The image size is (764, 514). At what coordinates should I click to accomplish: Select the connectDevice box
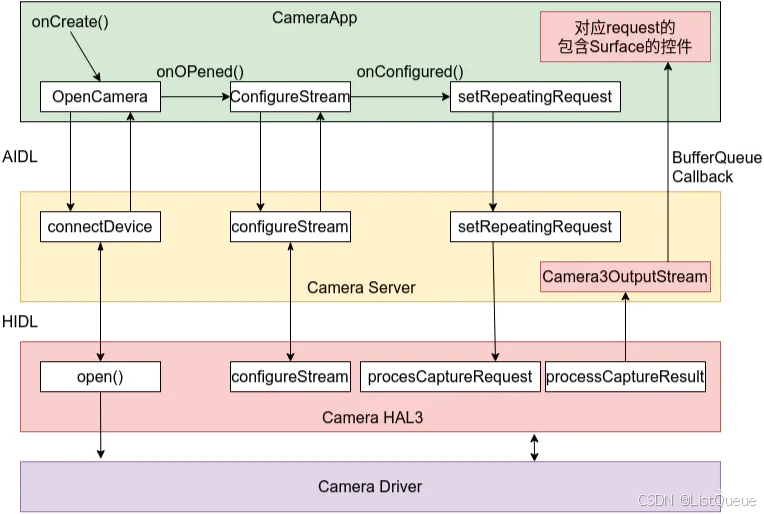[100, 227]
